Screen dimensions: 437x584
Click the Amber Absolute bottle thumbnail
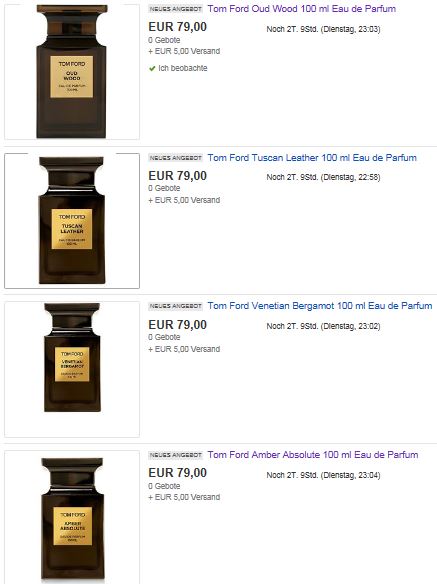tap(72, 517)
